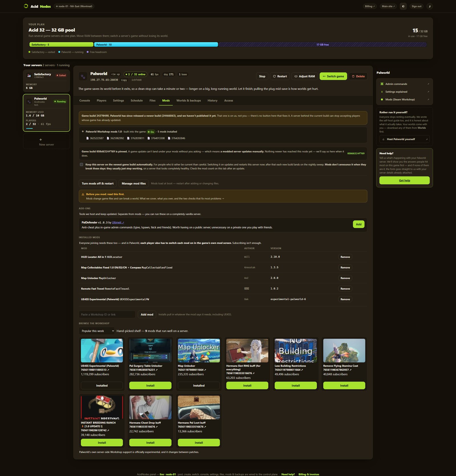Toggle the Workshop mods On indicator
This screenshot has width=456, height=476.
click(151, 132)
